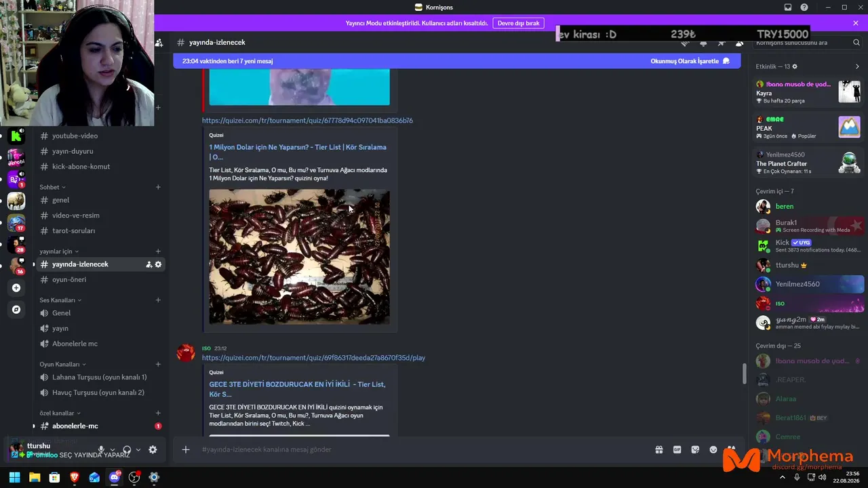Viewport: 868px width, 488px height.
Task: Open iso's quizei.com quiz play link
Action: 313,358
